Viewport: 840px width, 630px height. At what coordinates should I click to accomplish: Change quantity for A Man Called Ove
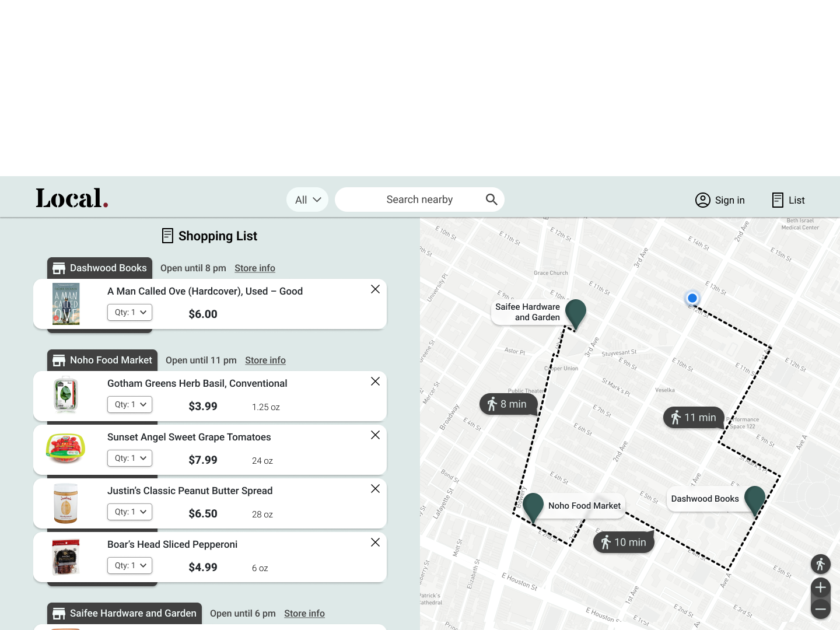(x=130, y=312)
